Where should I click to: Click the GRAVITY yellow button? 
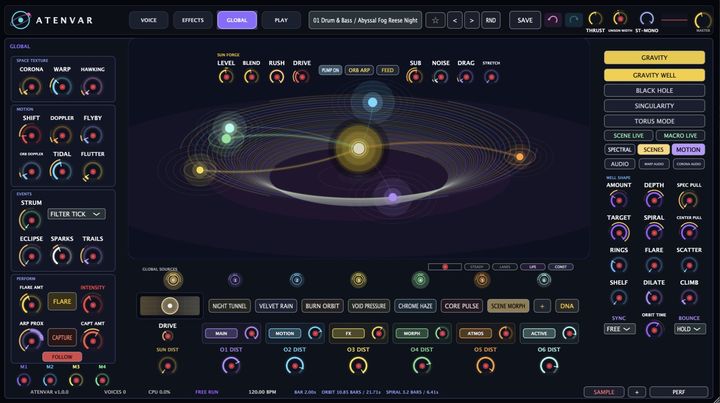654,57
